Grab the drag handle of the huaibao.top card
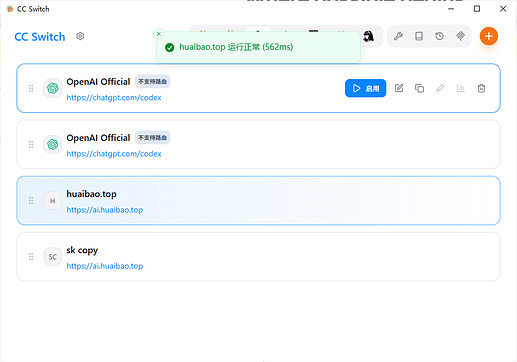Screen dimensions: 517x362 (x=31, y=201)
